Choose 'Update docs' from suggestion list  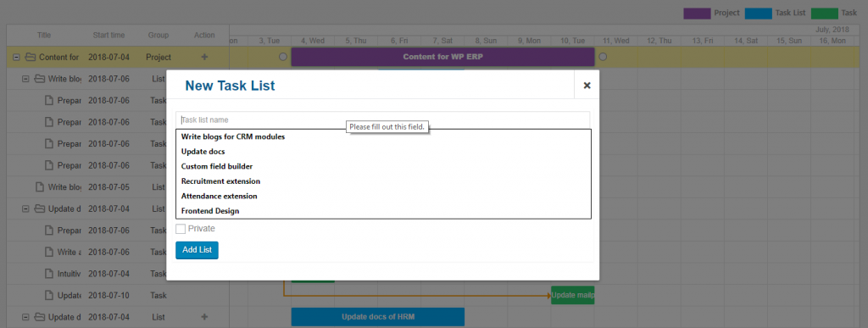203,152
